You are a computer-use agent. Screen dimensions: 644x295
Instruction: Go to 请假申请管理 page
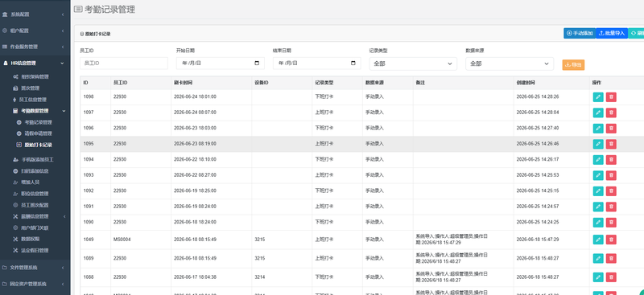coord(38,133)
